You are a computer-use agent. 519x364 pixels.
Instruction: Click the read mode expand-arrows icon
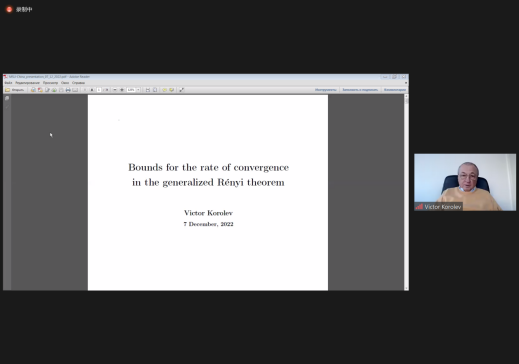[x=182, y=90]
